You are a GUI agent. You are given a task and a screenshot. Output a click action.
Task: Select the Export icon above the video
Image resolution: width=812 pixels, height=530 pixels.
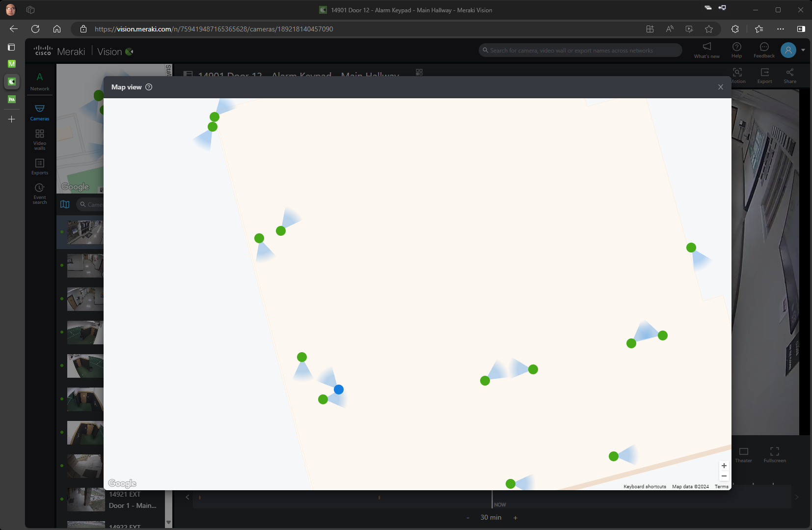(x=764, y=75)
